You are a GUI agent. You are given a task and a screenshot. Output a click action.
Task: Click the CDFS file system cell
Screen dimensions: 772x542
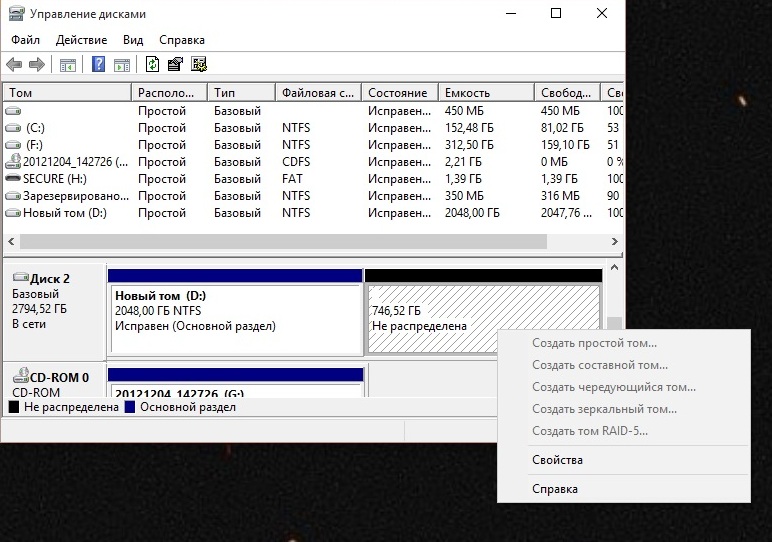(x=296, y=162)
